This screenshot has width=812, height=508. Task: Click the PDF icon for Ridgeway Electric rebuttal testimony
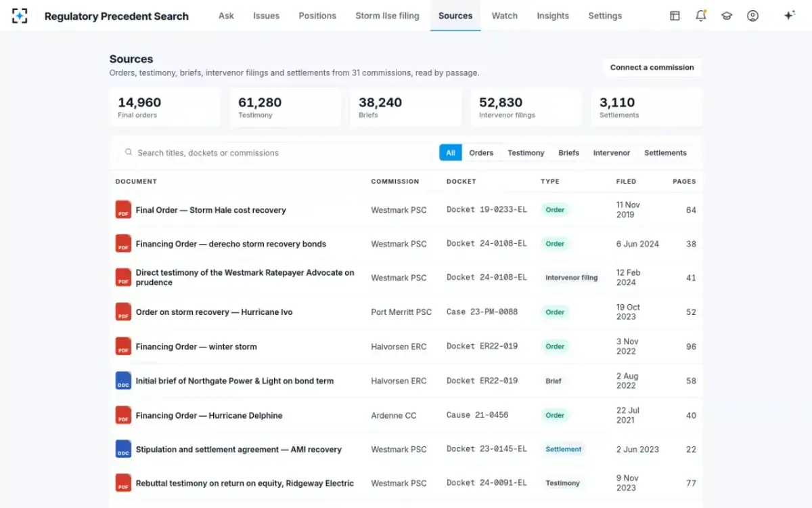coord(123,484)
